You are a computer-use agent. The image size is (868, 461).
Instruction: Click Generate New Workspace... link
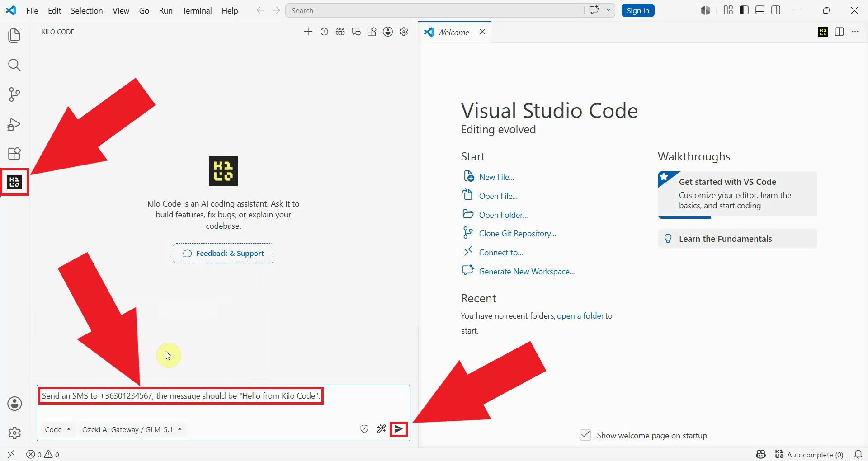tap(527, 272)
